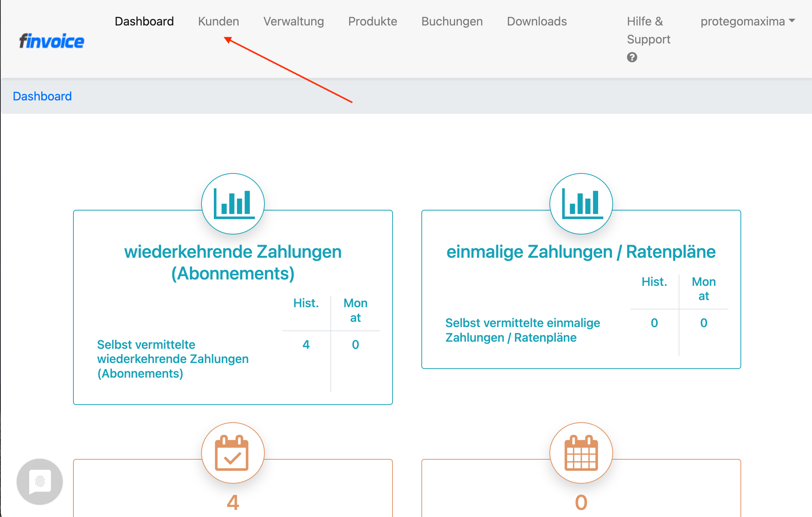Image resolution: width=812 pixels, height=517 pixels.
Task: Click Selbst vermittelte wiederkehrende Zahlungen row label
Action: 173,359
